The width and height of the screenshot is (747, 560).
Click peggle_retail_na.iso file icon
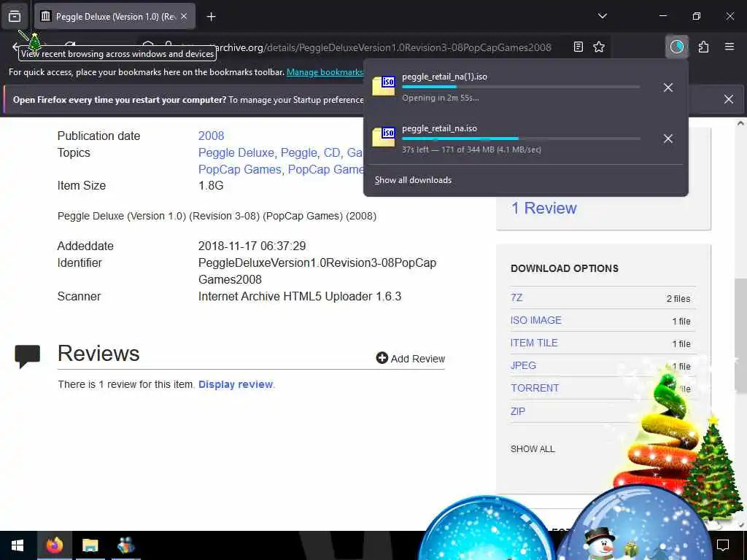384,137
